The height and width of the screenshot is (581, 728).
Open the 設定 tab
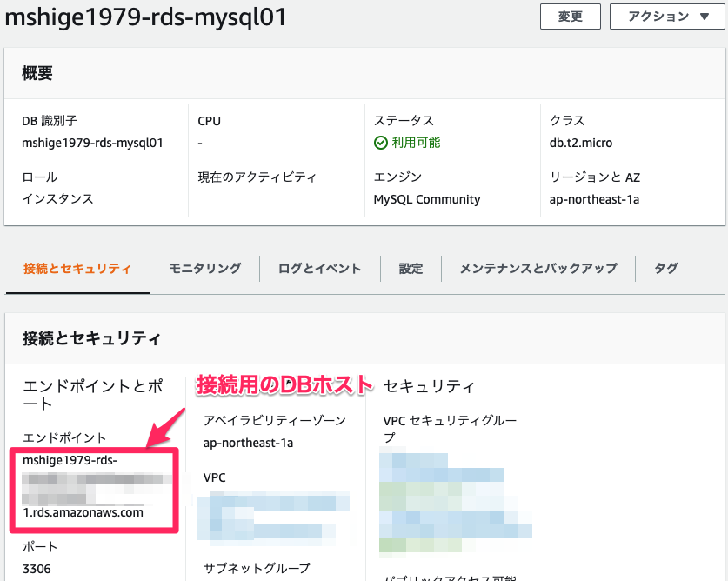pyautogui.click(x=411, y=269)
